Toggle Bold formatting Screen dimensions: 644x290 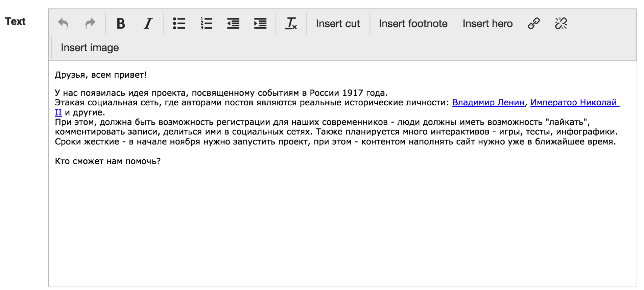(121, 24)
